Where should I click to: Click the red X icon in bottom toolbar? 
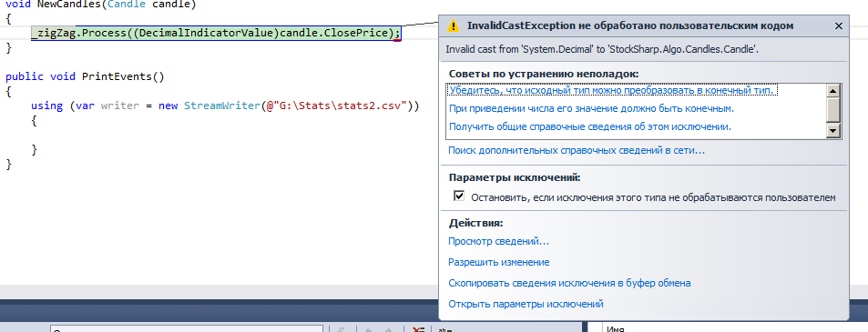(x=419, y=329)
